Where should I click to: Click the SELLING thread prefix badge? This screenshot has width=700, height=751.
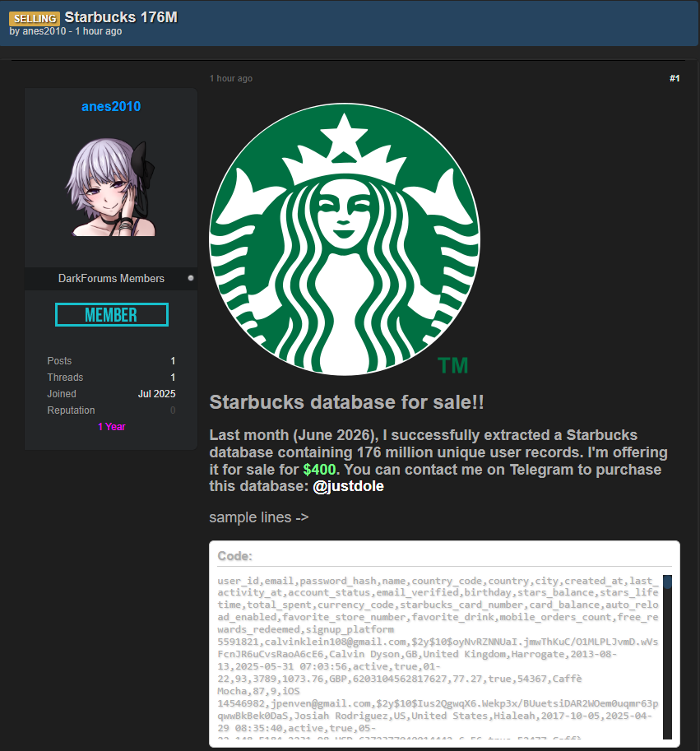[x=35, y=18]
